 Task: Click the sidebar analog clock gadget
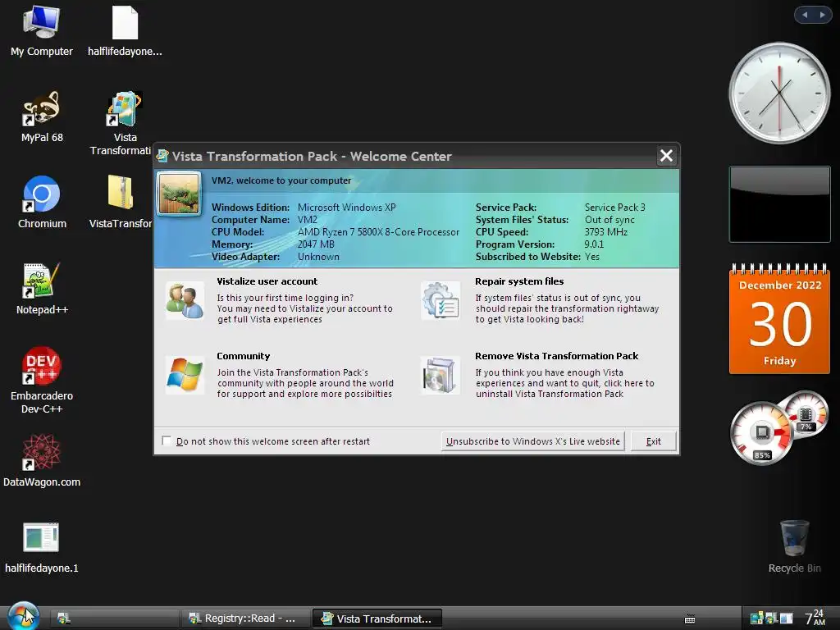tap(779, 93)
